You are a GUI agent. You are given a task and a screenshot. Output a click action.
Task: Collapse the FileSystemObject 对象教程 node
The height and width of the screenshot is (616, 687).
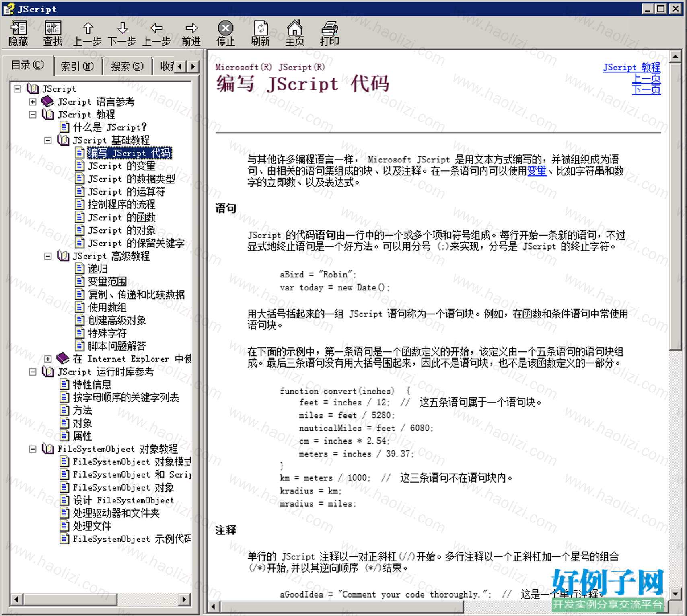(33, 449)
